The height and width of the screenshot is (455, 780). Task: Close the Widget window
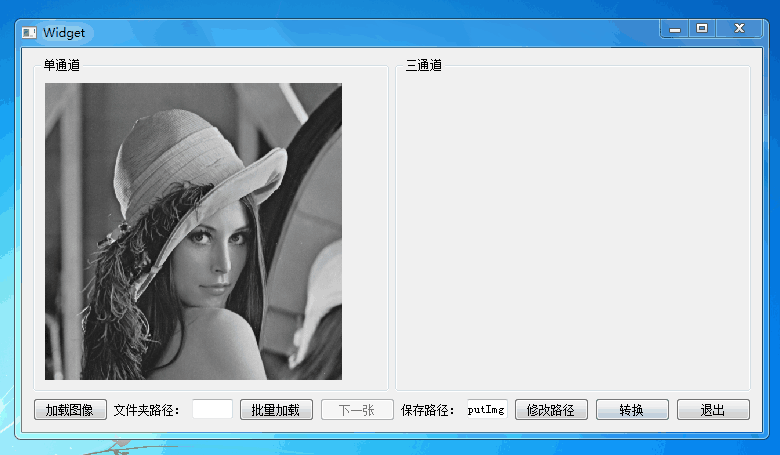[739, 29]
